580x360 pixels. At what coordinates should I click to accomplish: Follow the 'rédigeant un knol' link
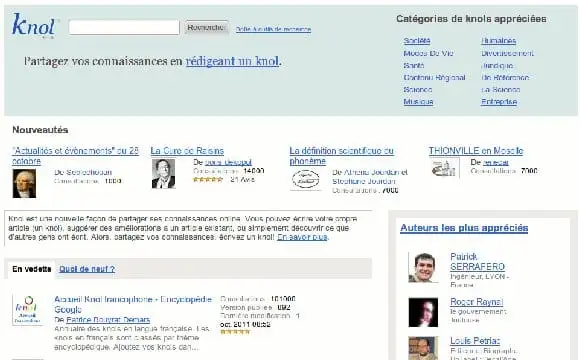click(232, 61)
